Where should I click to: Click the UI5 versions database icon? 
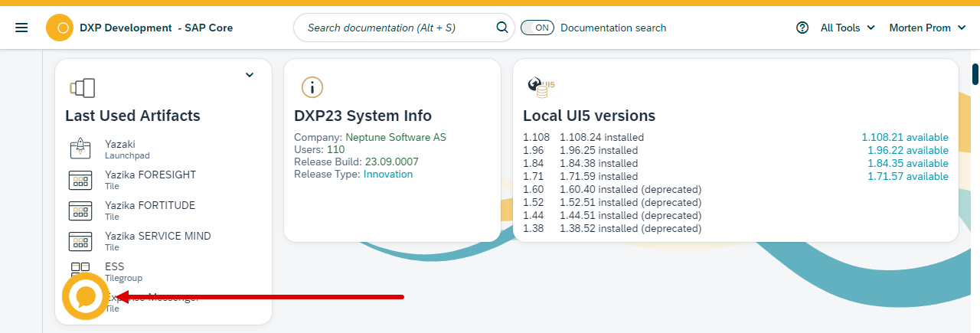point(541,87)
